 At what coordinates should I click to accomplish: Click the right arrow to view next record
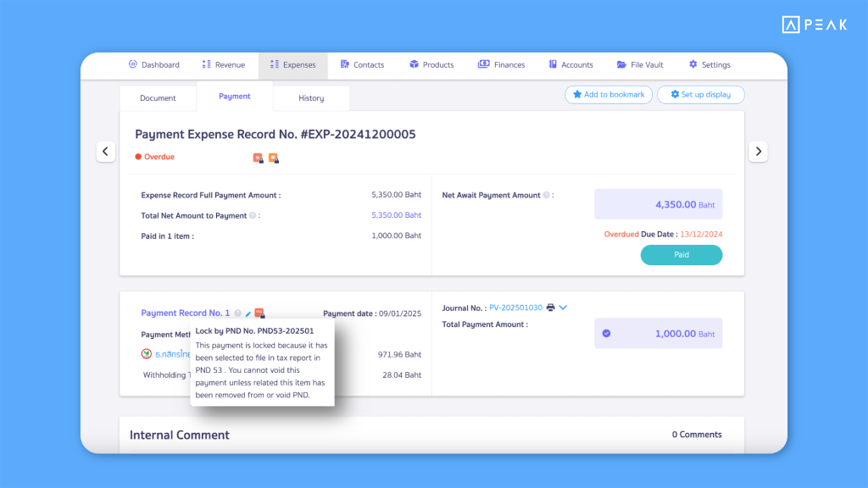[x=758, y=151]
